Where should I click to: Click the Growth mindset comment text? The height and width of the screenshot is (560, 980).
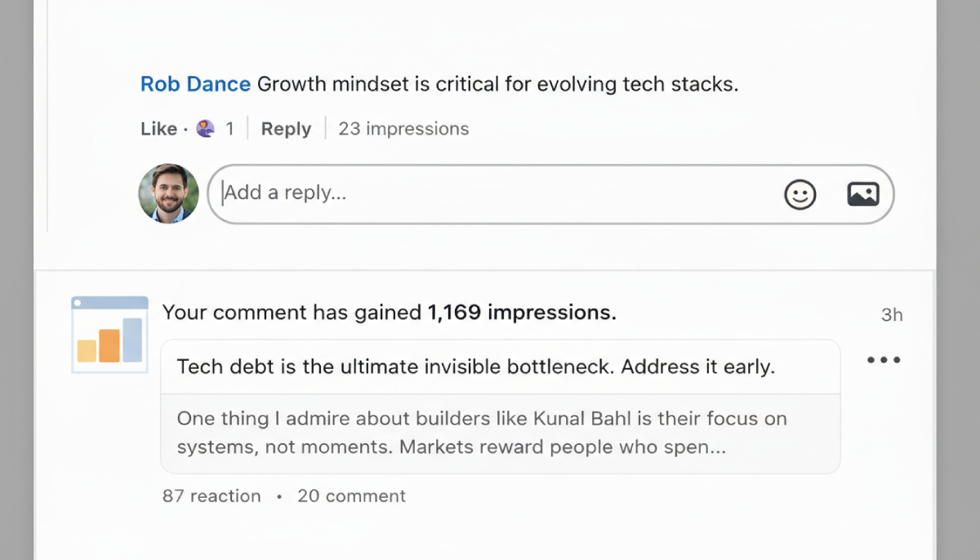click(x=497, y=84)
